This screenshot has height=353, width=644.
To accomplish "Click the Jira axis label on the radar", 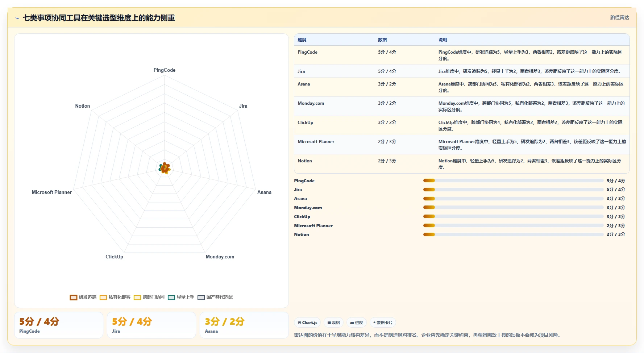I will pyautogui.click(x=243, y=106).
